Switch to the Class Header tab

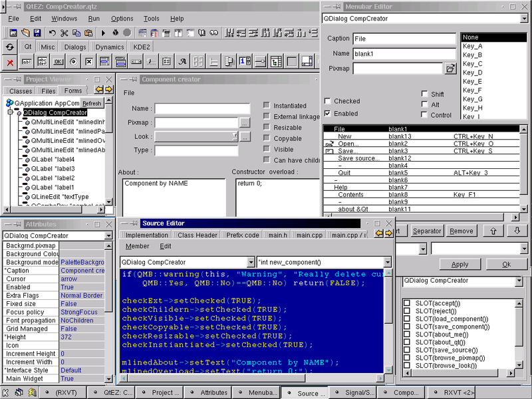tap(197, 235)
